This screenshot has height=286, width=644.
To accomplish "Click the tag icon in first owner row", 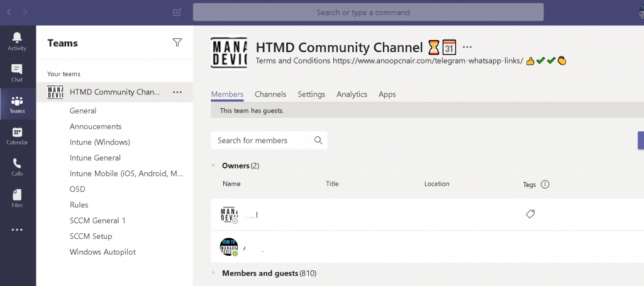I will (x=530, y=214).
